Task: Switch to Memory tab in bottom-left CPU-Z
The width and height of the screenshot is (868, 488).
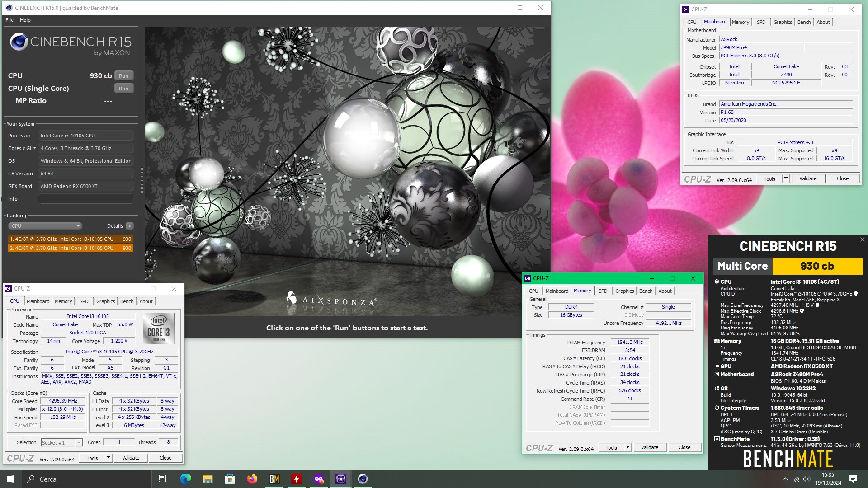Action: (63, 301)
